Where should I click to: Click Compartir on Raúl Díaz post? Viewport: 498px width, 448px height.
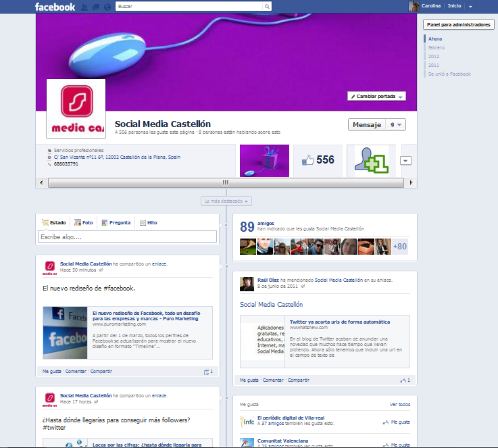pyautogui.click(x=298, y=380)
